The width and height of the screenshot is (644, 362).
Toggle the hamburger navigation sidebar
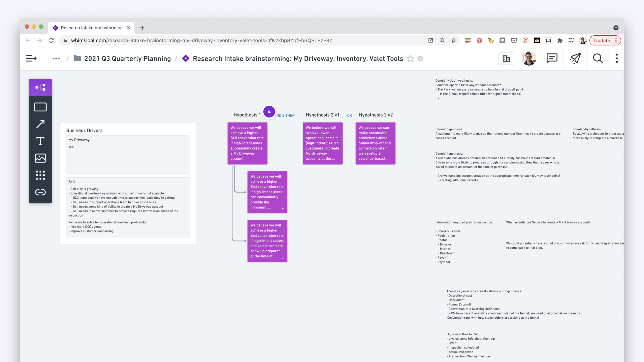point(31,59)
